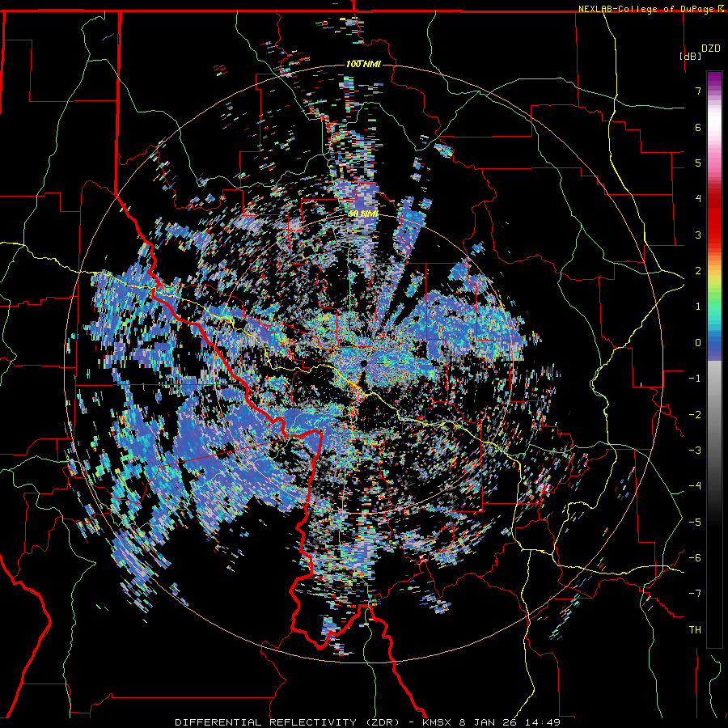
Task: Select the 1 dB value on color scale
Action: [x=698, y=307]
